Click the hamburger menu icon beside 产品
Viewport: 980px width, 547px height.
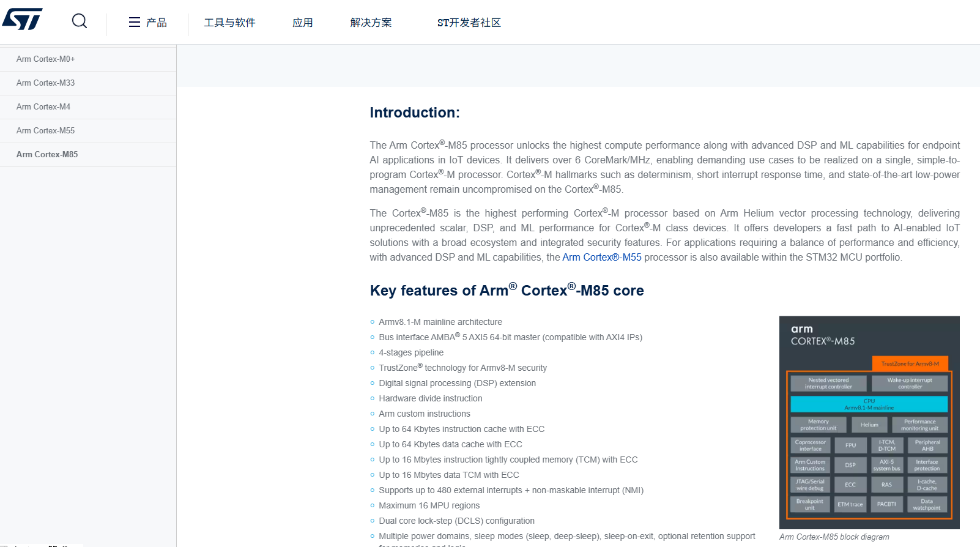click(x=135, y=23)
